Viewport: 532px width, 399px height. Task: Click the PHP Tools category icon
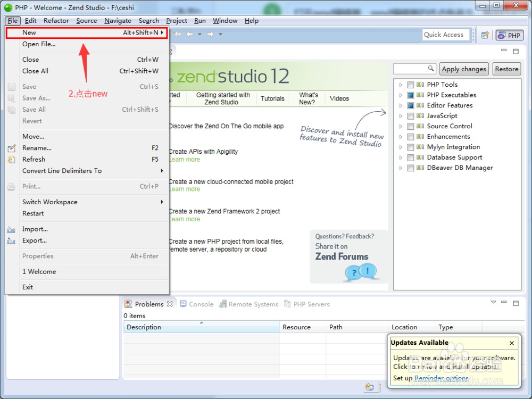[420, 85]
